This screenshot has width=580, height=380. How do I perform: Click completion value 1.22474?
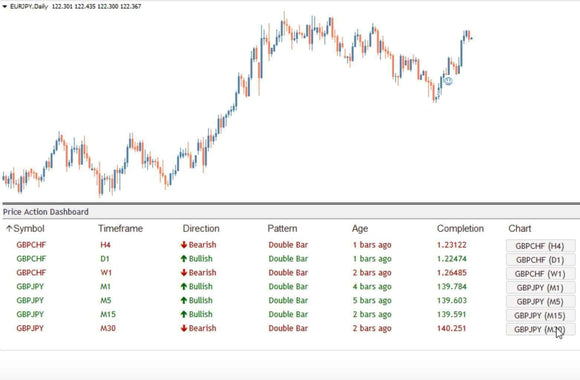(452, 259)
